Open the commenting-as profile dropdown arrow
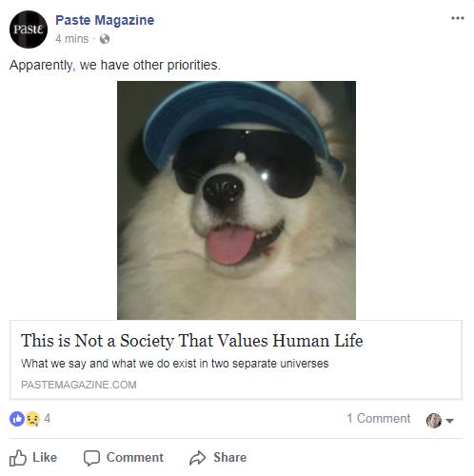This screenshot has width=474, height=476. point(449,421)
